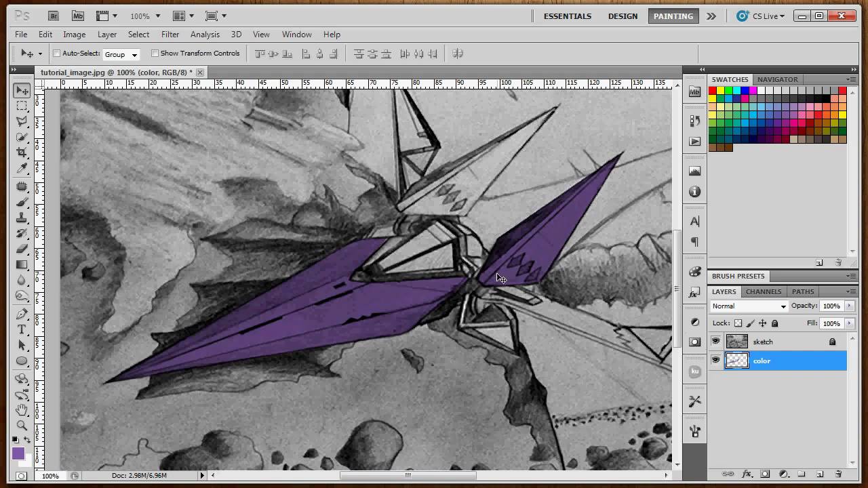868x488 pixels.
Task: Select the Quick Selection tool
Action: (22, 137)
